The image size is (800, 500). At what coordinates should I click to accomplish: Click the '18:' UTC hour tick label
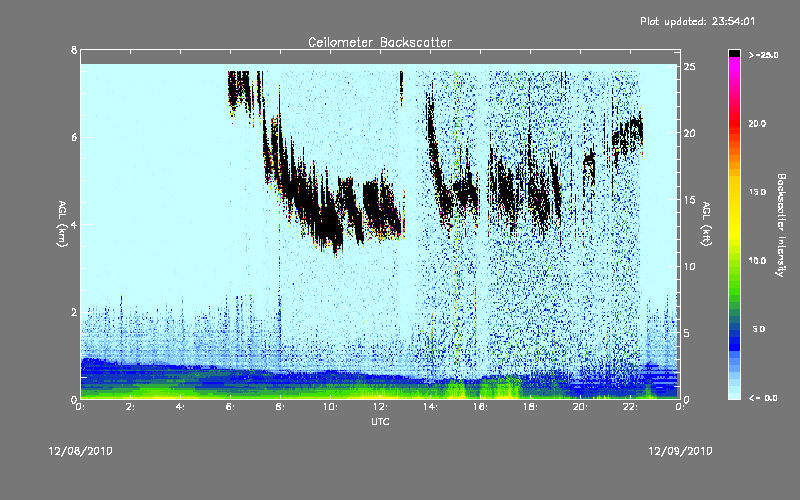pyautogui.click(x=530, y=407)
